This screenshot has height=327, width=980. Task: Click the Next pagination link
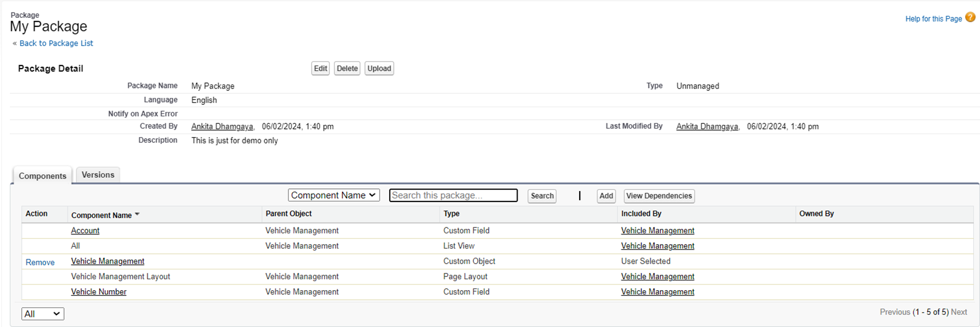(x=959, y=312)
